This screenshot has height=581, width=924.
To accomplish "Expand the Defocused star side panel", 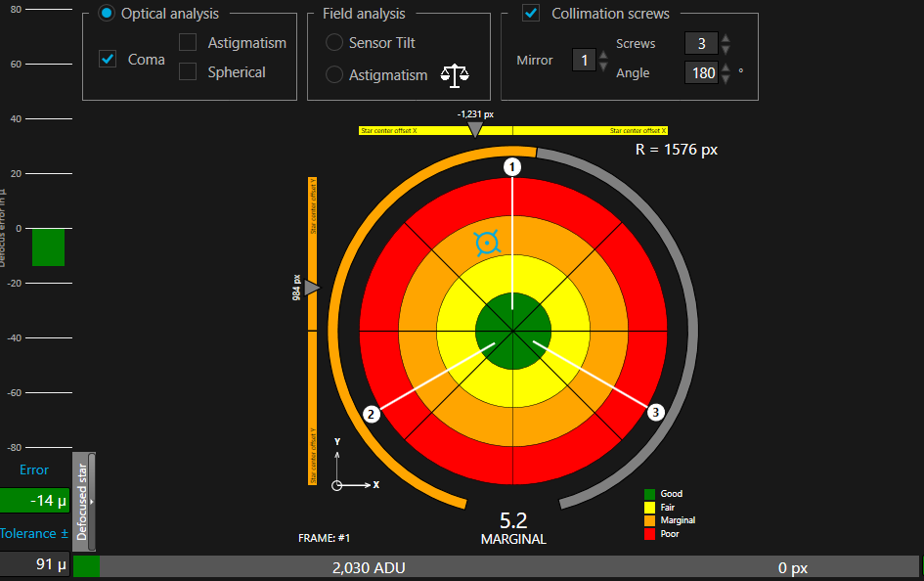I will [x=85, y=499].
